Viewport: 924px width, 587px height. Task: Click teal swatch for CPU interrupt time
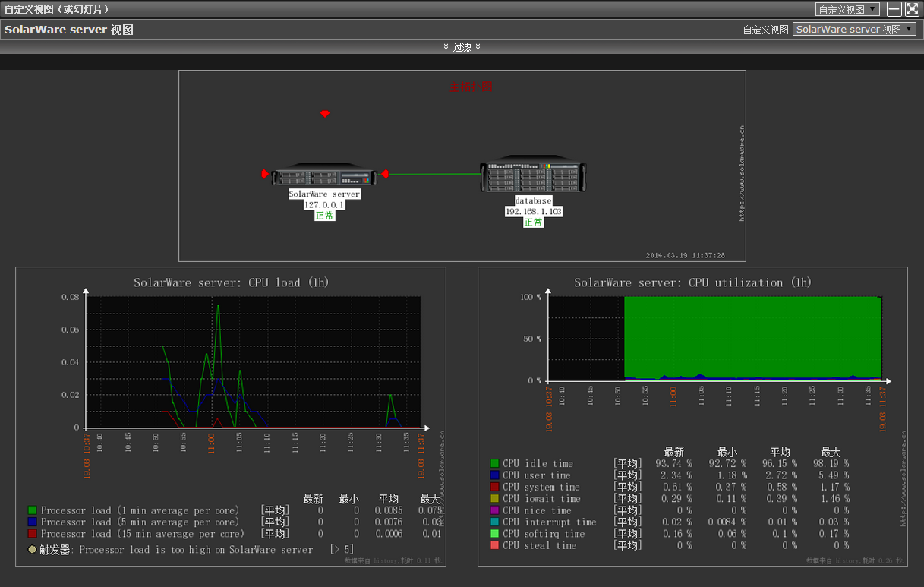click(x=495, y=522)
